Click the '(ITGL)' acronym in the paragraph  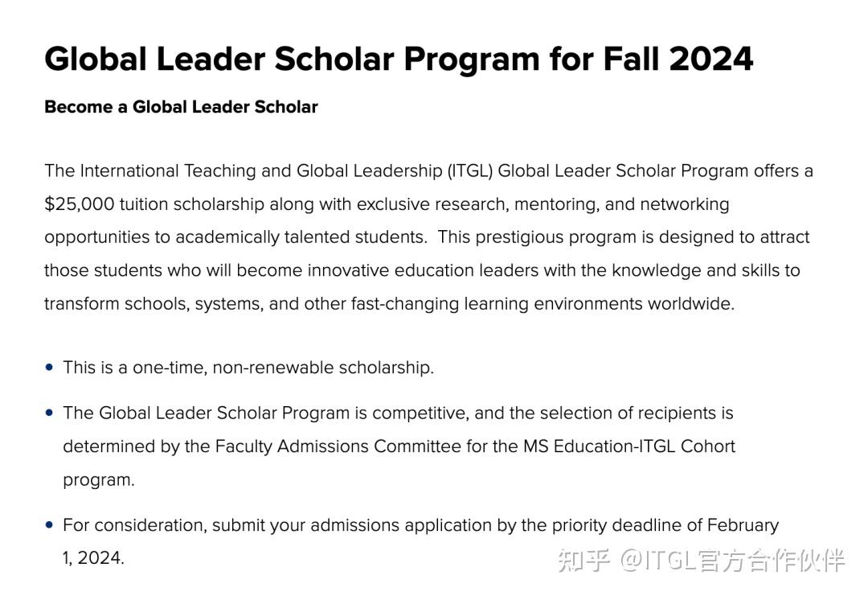point(470,171)
